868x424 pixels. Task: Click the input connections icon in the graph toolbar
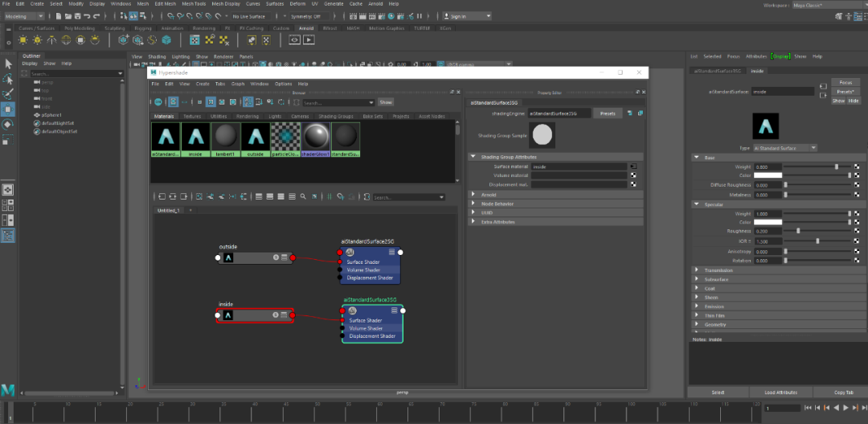pos(162,196)
